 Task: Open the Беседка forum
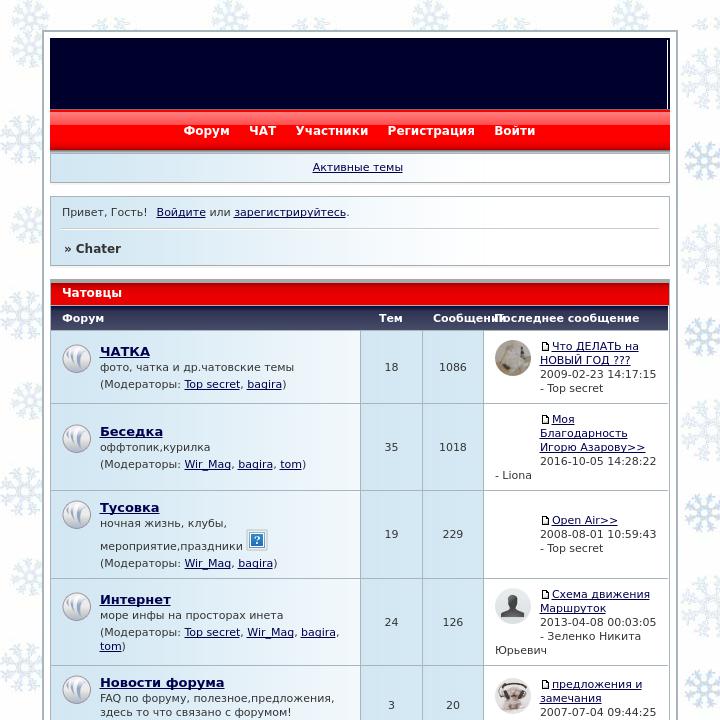tap(131, 432)
